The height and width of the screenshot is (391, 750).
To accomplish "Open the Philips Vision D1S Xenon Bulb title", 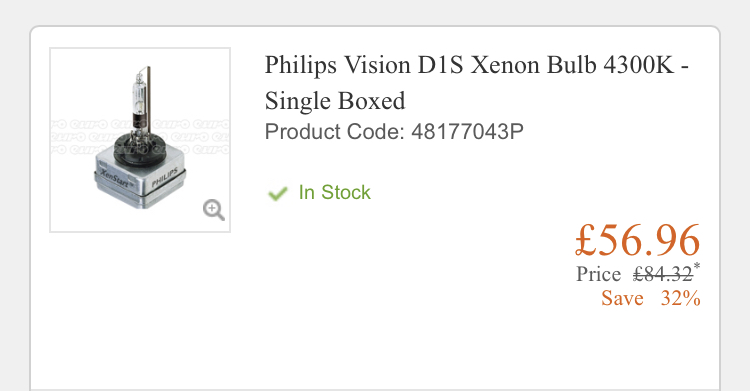I will [x=476, y=82].
